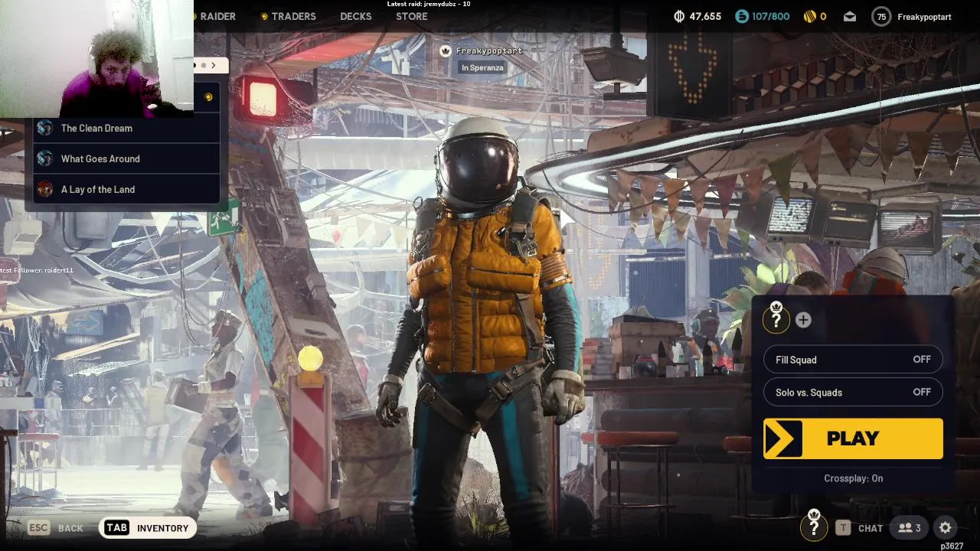Open INVENTORY with the TAB button
Screen dimensions: 980x551
(147, 528)
